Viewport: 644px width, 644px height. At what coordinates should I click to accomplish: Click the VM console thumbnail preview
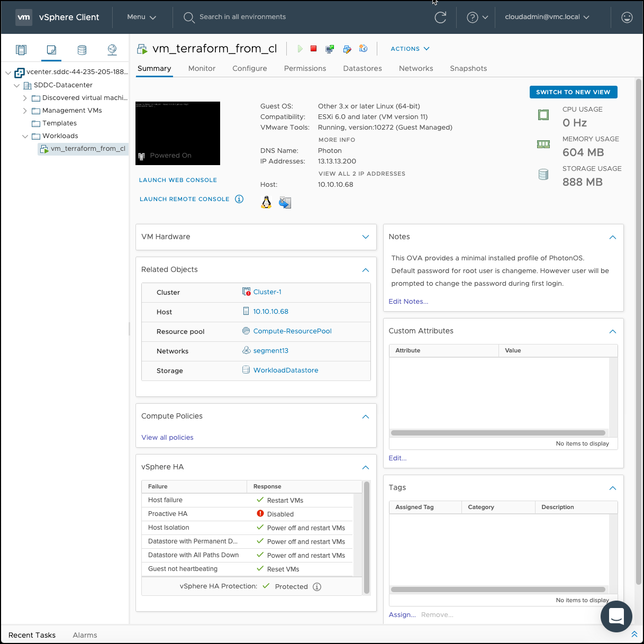point(178,133)
